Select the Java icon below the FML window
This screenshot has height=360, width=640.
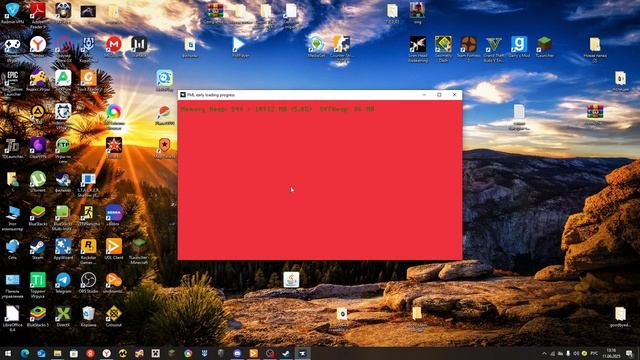pyautogui.click(x=291, y=280)
